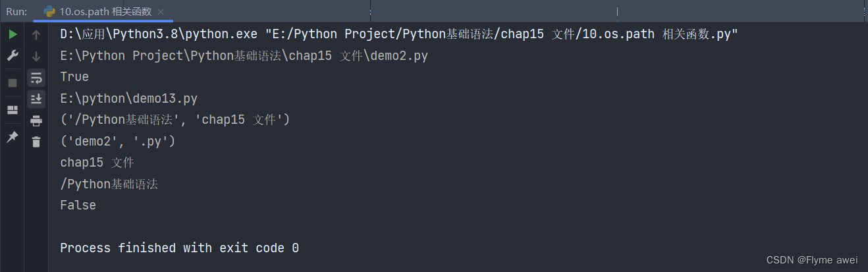Click the Run tool window label
Screen dimensions: 868x272
(x=16, y=11)
